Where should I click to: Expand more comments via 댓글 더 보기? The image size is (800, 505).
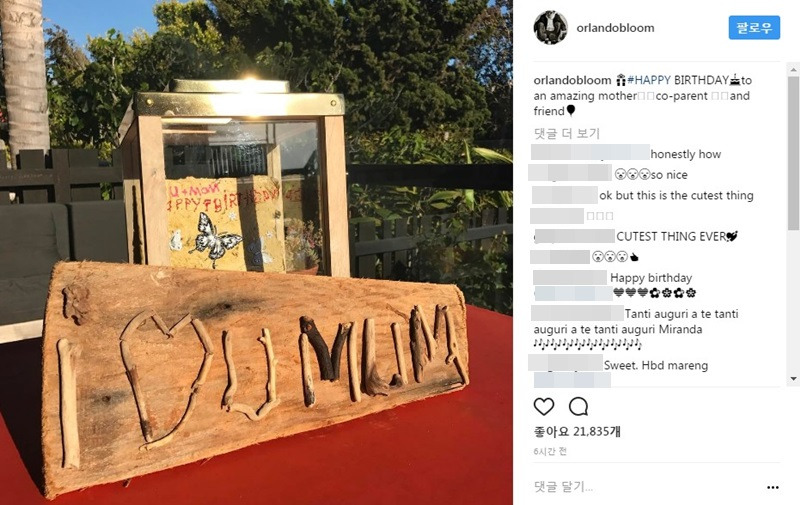pyautogui.click(x=566, y=134)
